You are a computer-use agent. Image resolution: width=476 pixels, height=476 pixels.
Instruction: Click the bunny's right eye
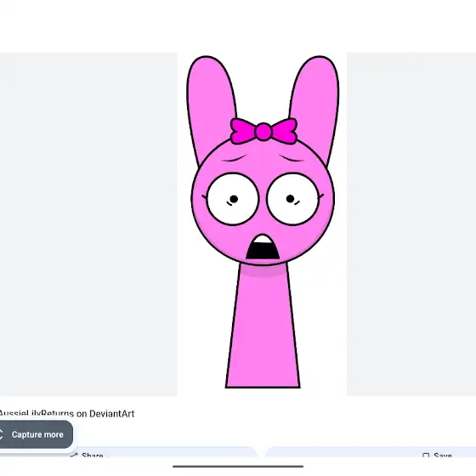292,199
